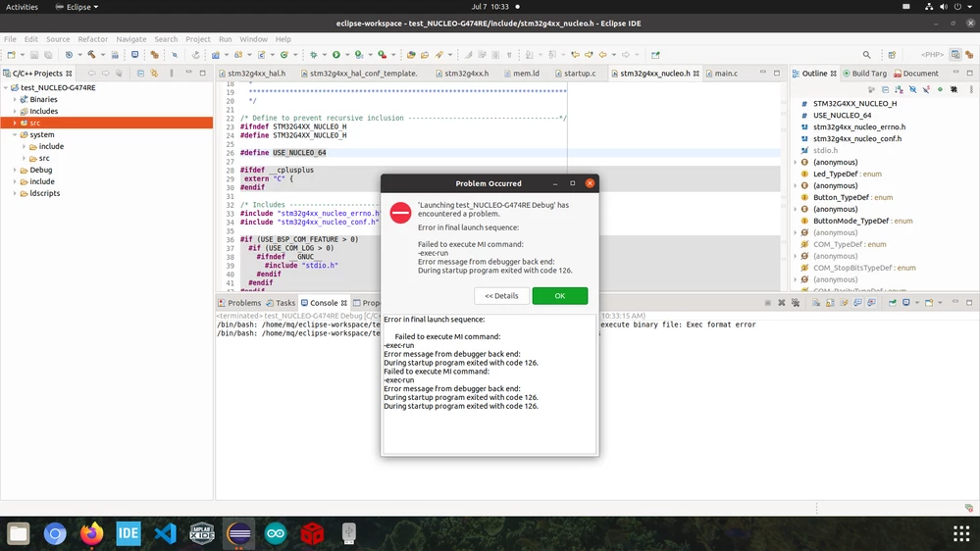
Task: Open the Refactor menu
Action: pos(92,39)
